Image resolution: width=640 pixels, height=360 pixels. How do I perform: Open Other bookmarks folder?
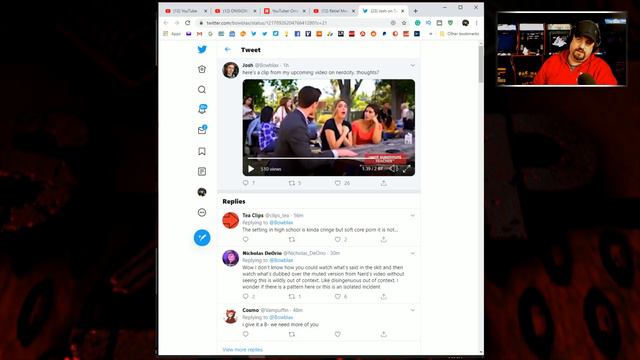(460, 34)
